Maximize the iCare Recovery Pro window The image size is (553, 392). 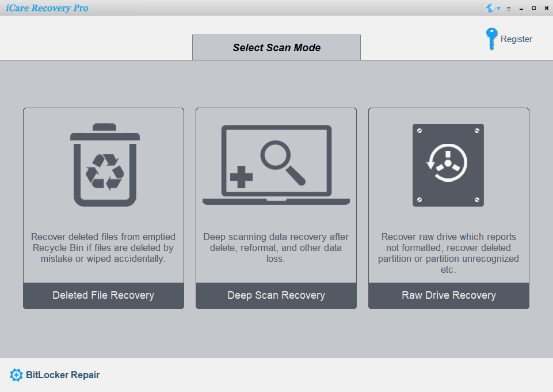(x=534, y=8)
